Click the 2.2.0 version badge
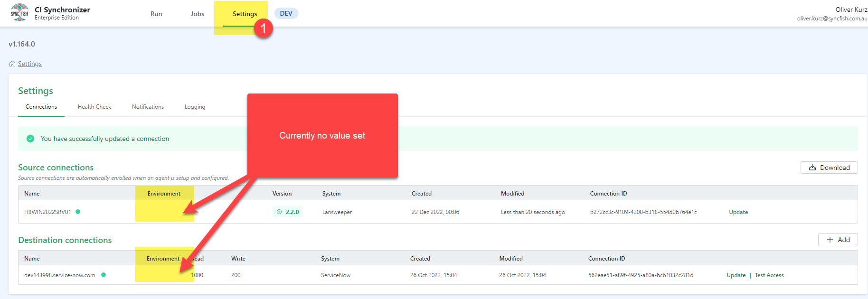The width and height of the screenshot is (868, 299). pyautogui.click(x=288, y=212)
